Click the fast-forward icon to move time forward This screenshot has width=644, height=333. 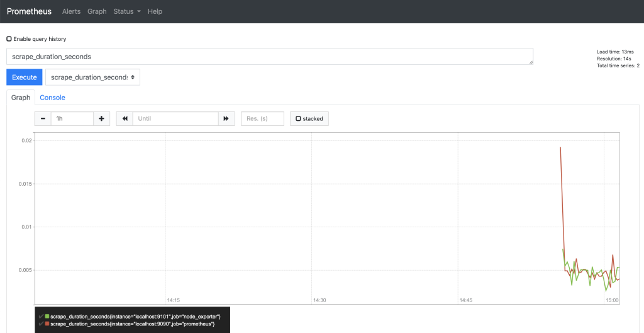coord(226,118)
